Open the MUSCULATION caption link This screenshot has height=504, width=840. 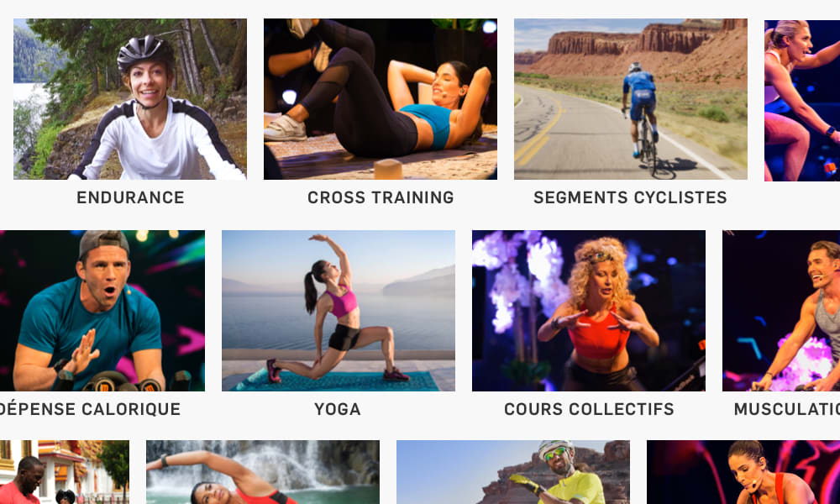(787, 409)
